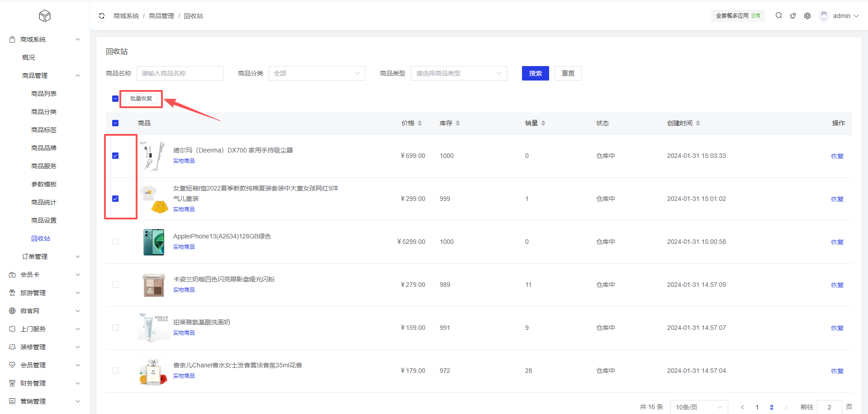Screen dimensions: 868x414
Task: Click the cube logo in sidebar
Action: pyautogui.click(x=45, y=16)
